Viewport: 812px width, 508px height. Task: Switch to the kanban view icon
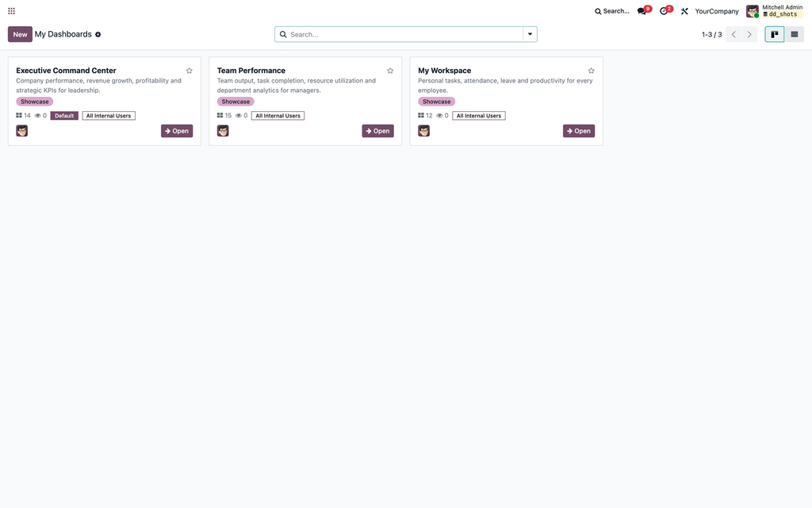tap(774, 34)
